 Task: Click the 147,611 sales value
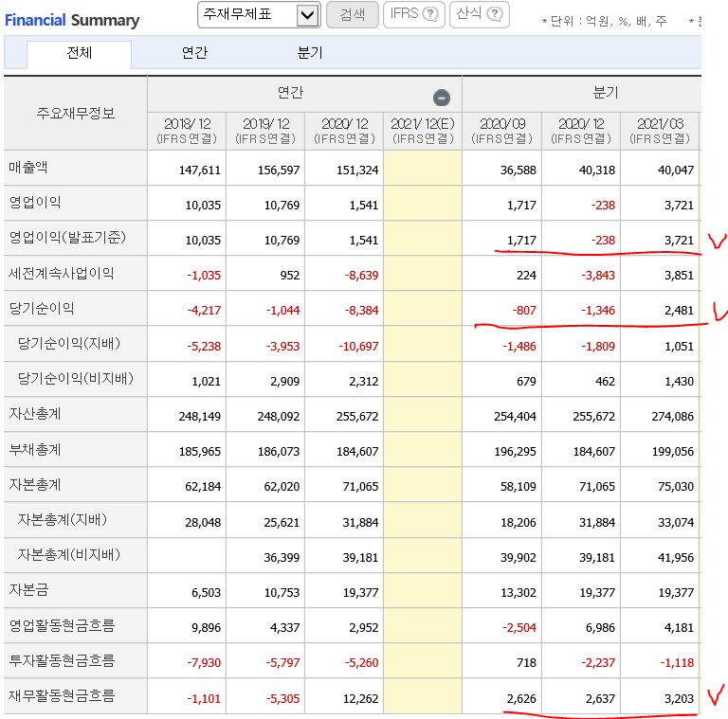pos(200,171)
